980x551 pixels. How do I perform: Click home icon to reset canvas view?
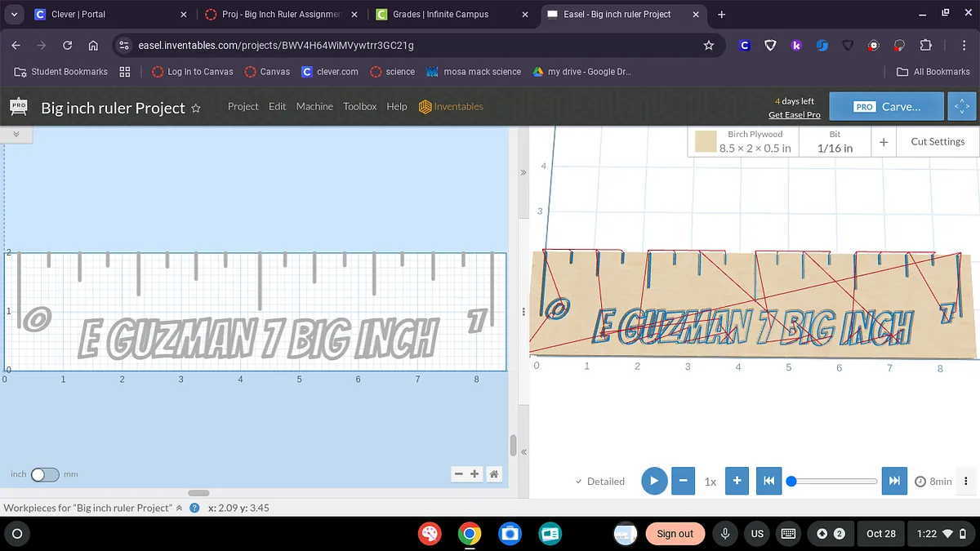coord(493,473)
